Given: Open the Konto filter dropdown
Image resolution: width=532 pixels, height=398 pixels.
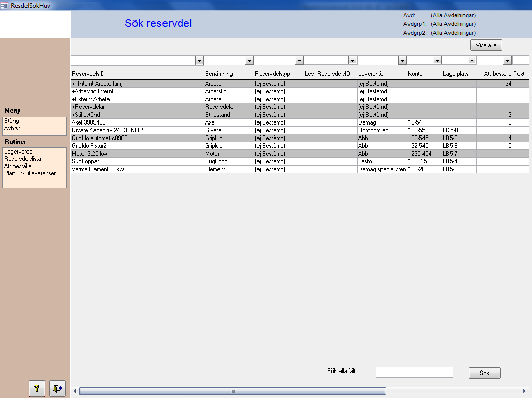Looking at the screenshot, I should click(438, 60).
